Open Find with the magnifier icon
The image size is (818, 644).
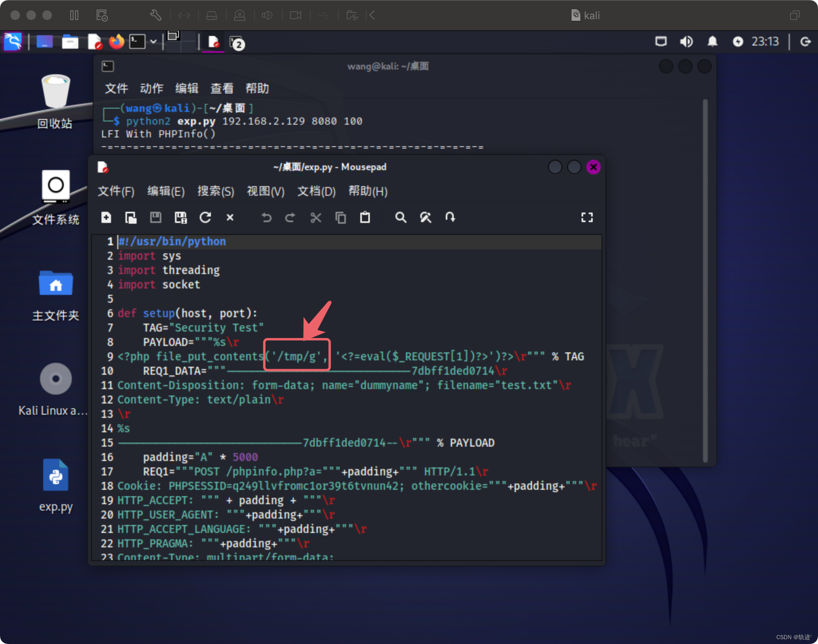(x=401, y=217)
